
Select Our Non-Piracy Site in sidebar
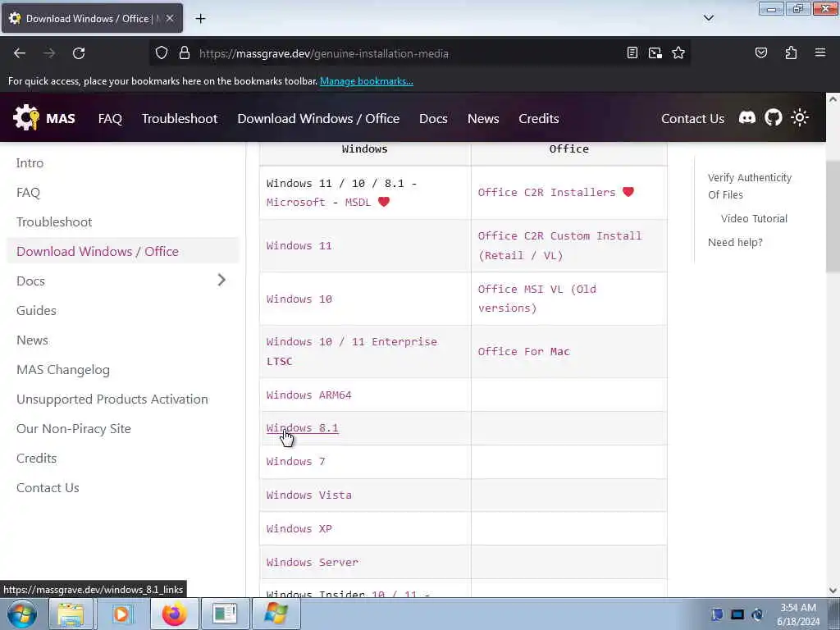pyautogui.click(x=73, y=428)
